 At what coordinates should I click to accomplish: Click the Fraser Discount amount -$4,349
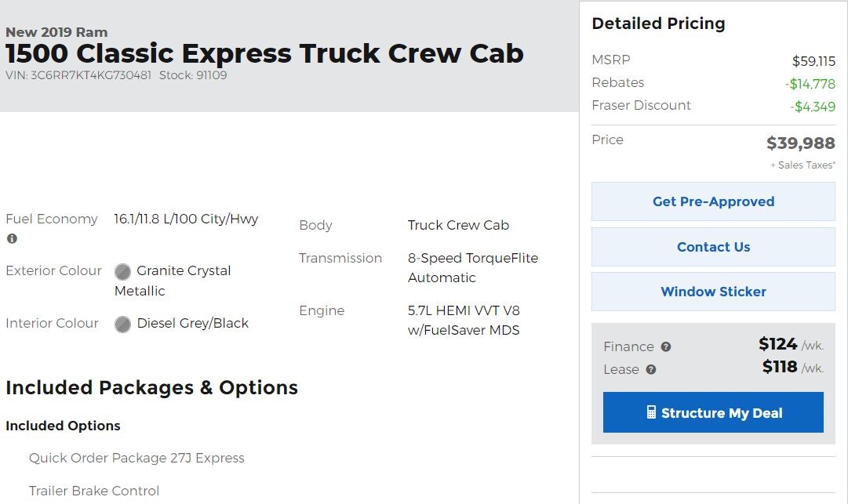coord(812,107)
